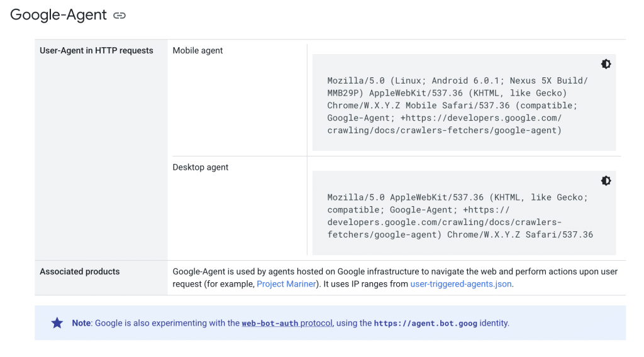Click the Google-Agent page heading
The height and width of the screenshot is (357, 644).
point(58,15)
